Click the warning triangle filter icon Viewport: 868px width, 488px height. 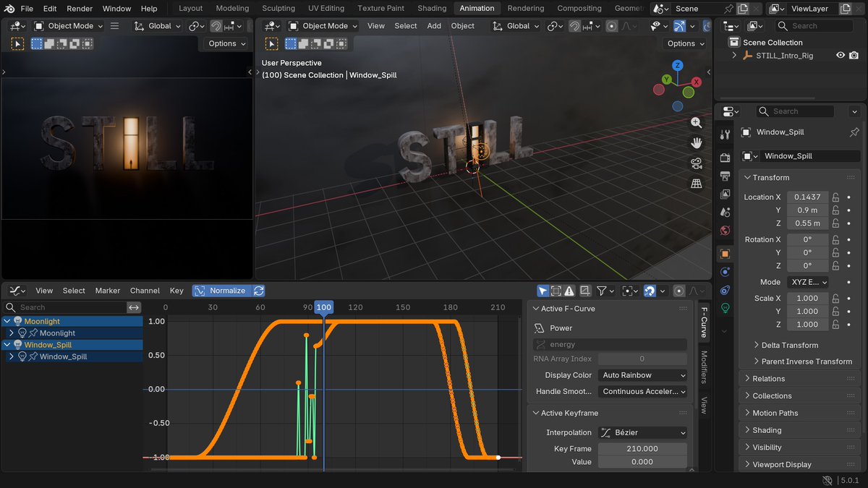coord(569,291)
